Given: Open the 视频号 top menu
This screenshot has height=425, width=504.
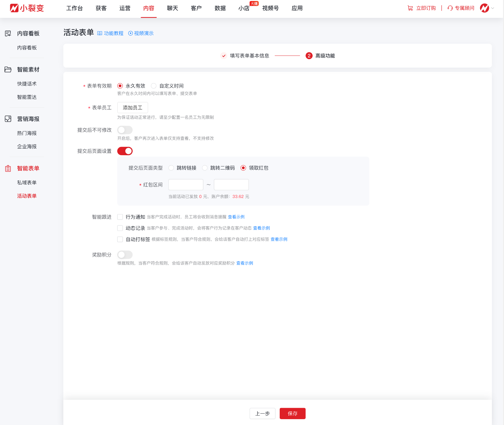Looking at the screenshot, I should point(271,8).
